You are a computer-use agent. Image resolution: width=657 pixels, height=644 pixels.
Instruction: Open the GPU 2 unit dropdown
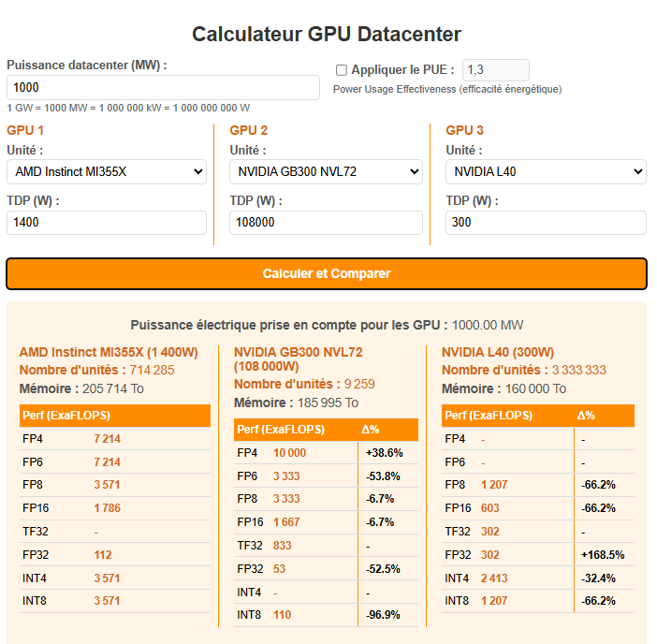coord(326,171)
